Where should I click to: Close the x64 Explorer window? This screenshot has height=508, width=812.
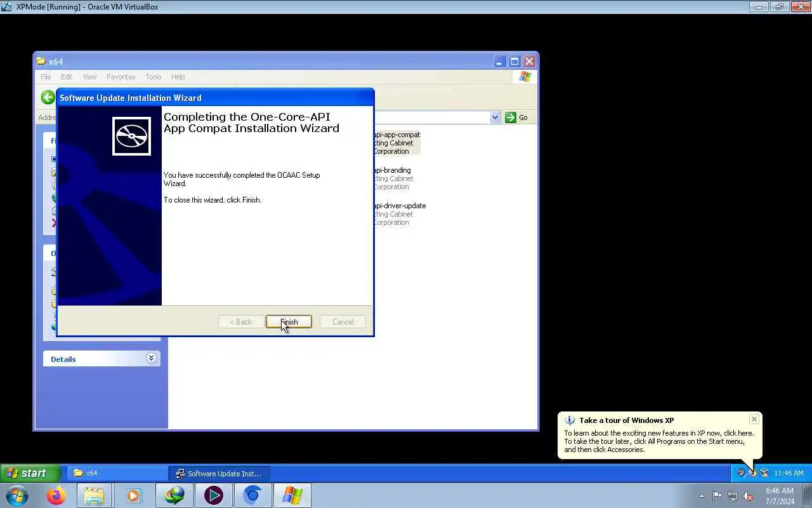(x=530, y=62)
